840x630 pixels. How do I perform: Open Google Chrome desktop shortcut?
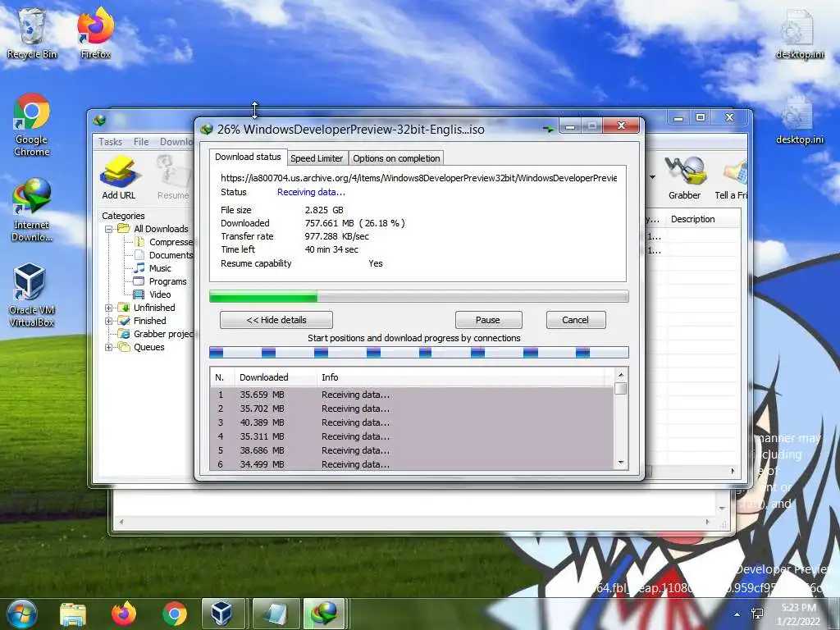(x=32, y=126)
